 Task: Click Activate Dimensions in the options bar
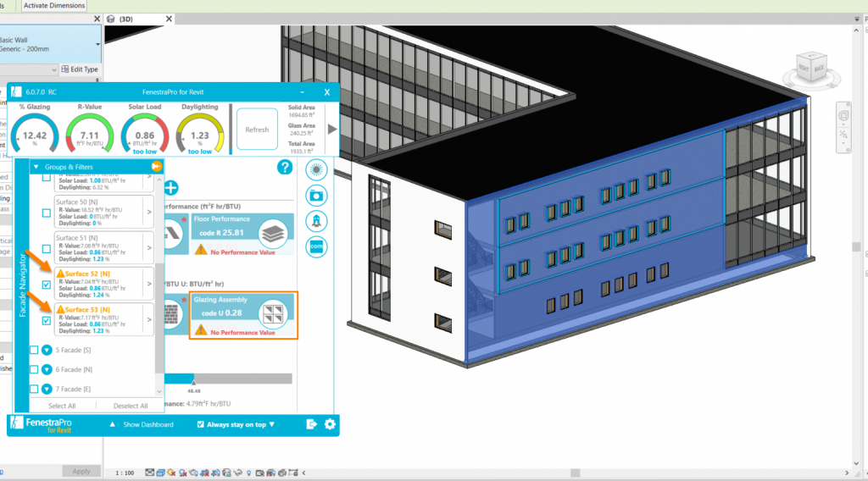point(54,6)
